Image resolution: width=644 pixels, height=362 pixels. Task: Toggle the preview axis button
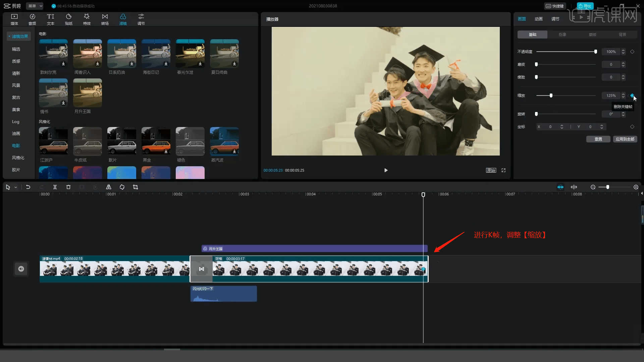click(x=574, y=187)
